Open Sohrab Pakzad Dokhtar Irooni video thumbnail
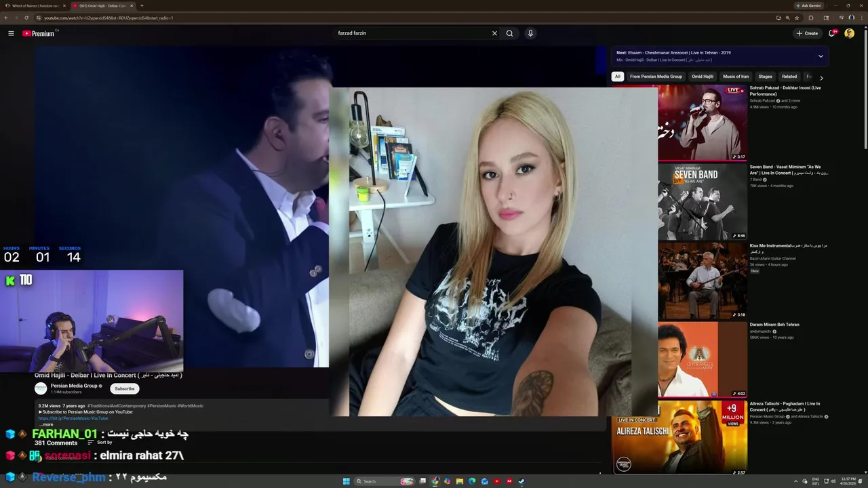Viewport: 868px width, 488px height. click(x=703, y=123)
